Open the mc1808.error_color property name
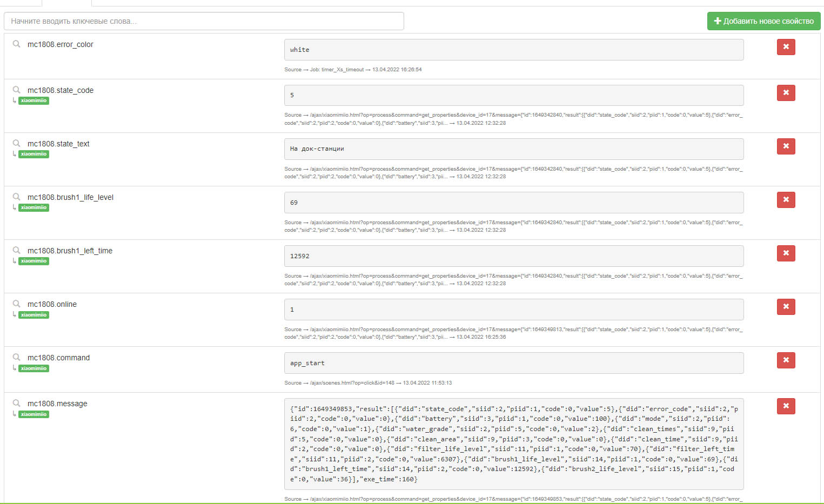824x504 pixels. pos(61,44)
